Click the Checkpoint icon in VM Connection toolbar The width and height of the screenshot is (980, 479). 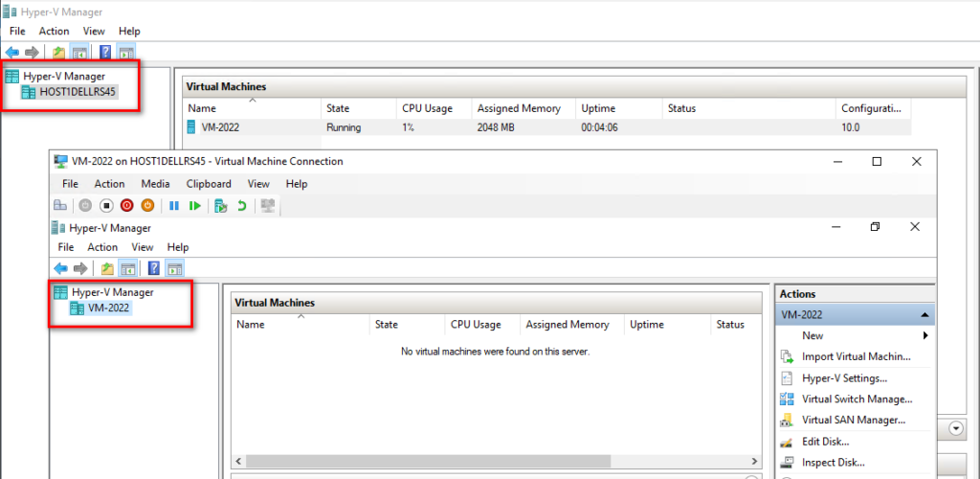pos(221,205)
